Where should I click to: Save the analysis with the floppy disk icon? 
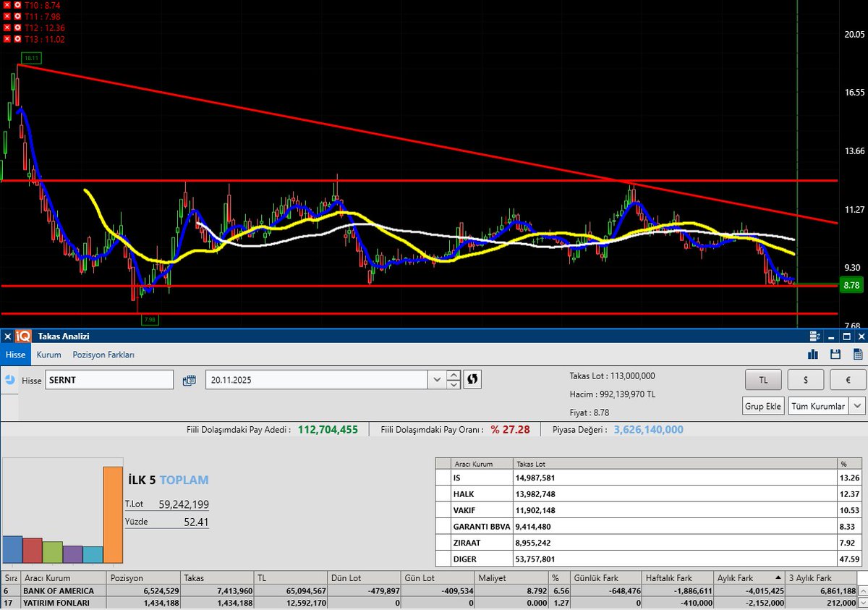click(835, 355)
